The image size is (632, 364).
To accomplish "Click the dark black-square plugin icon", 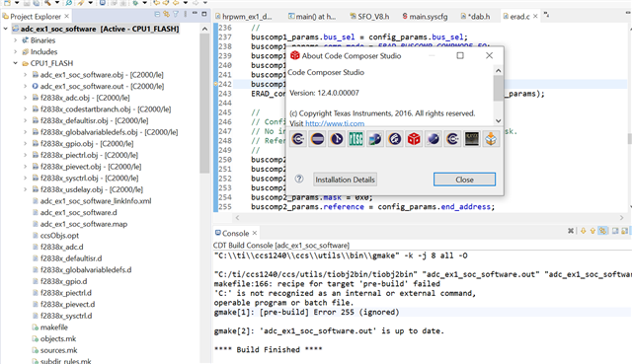I will click(x=472, y=139).
